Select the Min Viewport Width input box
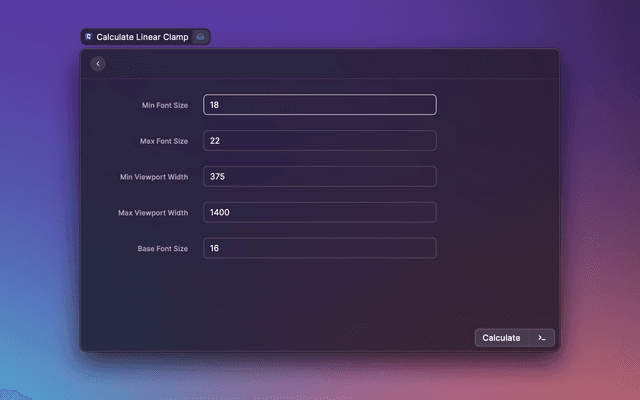640x400 pixels. click(320, 177)
